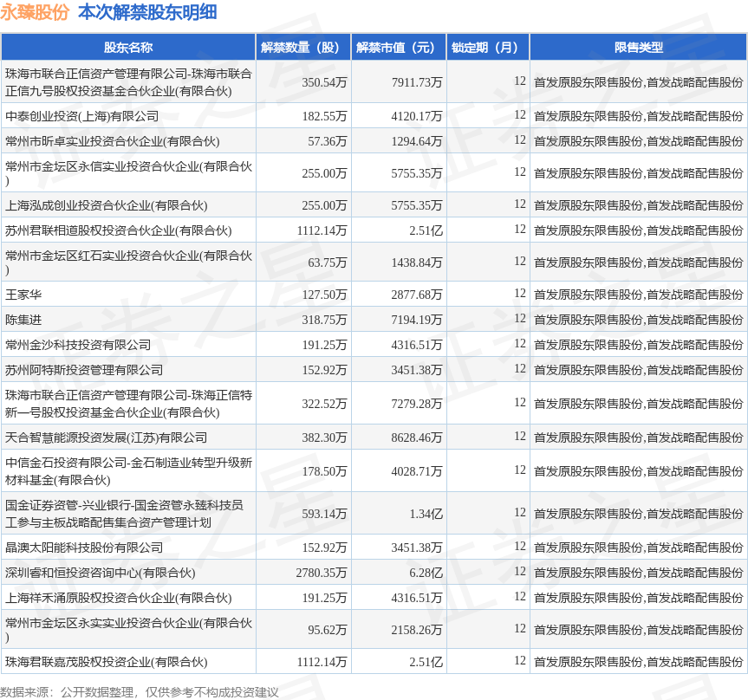Select shareholder 天合智慧能源投资发展(江苏)有限公司
The height and width of the screenshot is (700, 748).
[106, 437]
